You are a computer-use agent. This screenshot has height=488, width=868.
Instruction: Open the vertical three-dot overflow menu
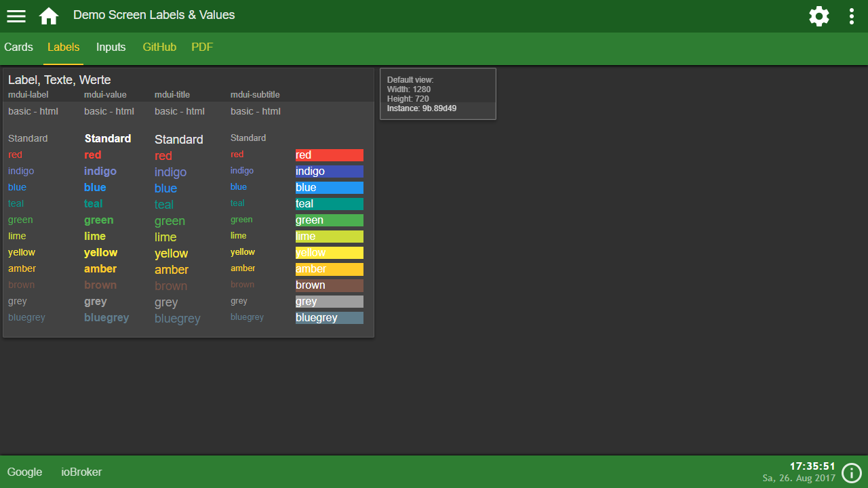852,16
